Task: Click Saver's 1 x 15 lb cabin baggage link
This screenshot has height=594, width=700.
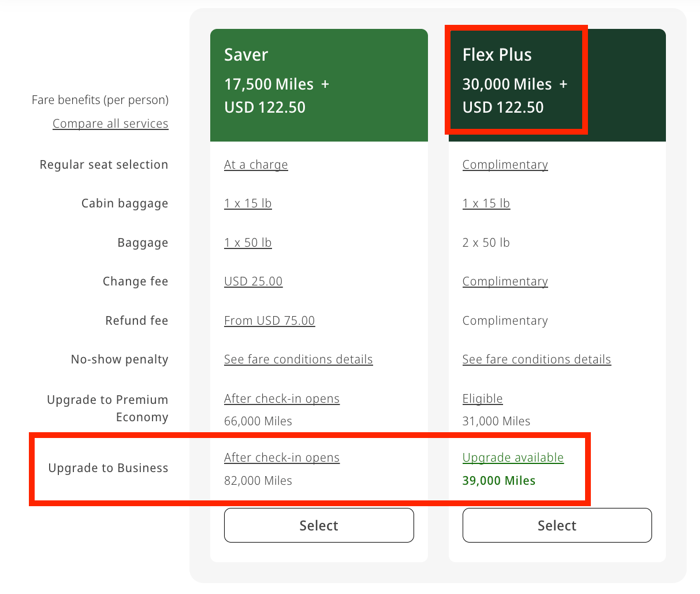Action: click(248, 203)
